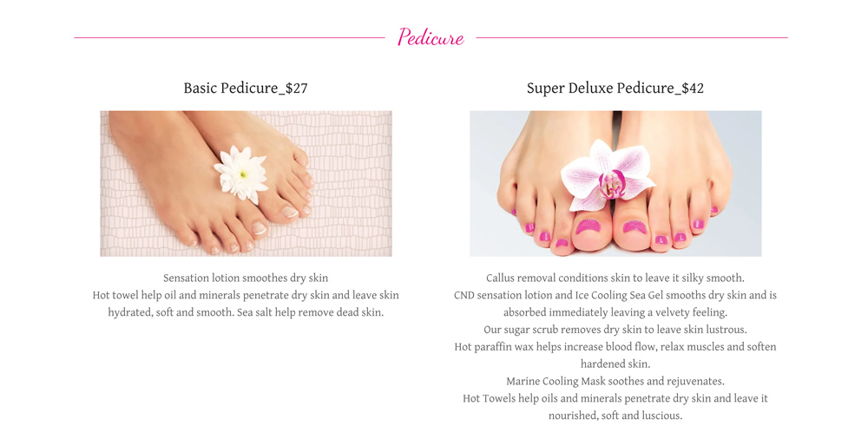Select the Super Deluxe Pedicure_$42 title
868x432 pixels.
(x=615, y=88)
